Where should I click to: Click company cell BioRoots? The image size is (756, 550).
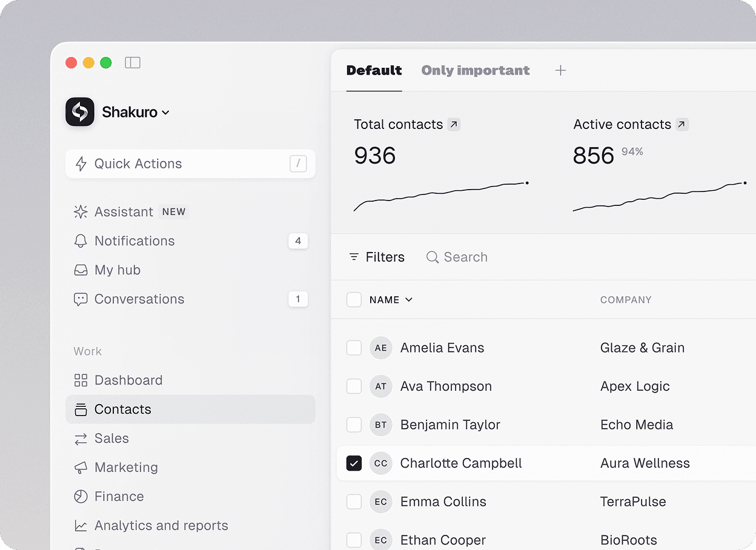coord(629,540)
